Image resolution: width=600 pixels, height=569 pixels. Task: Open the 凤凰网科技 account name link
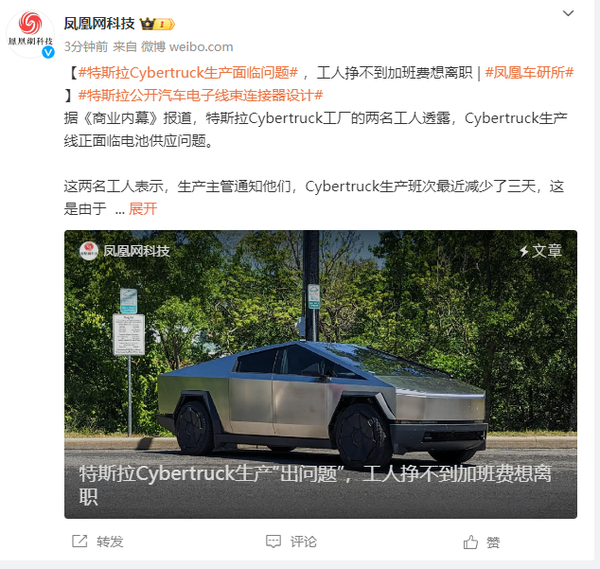tap(99, 24)
